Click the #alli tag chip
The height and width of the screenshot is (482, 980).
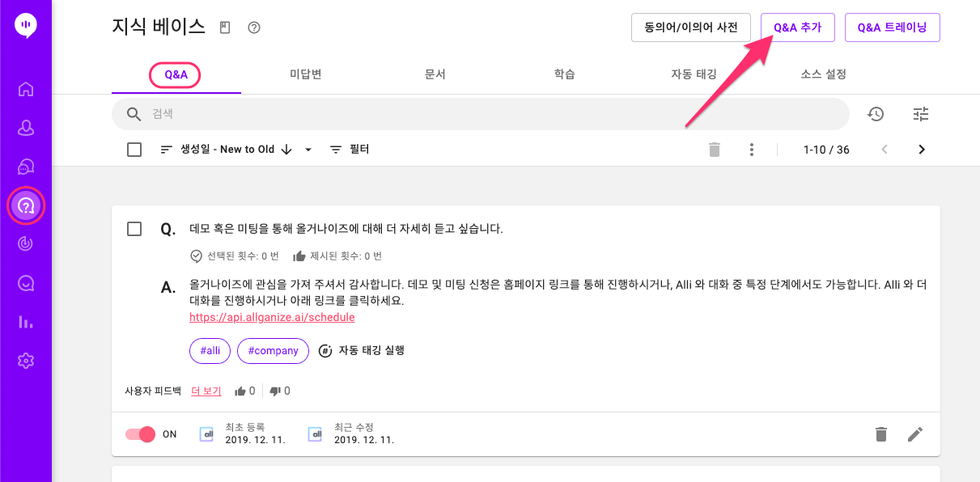(x=210, y=351)
